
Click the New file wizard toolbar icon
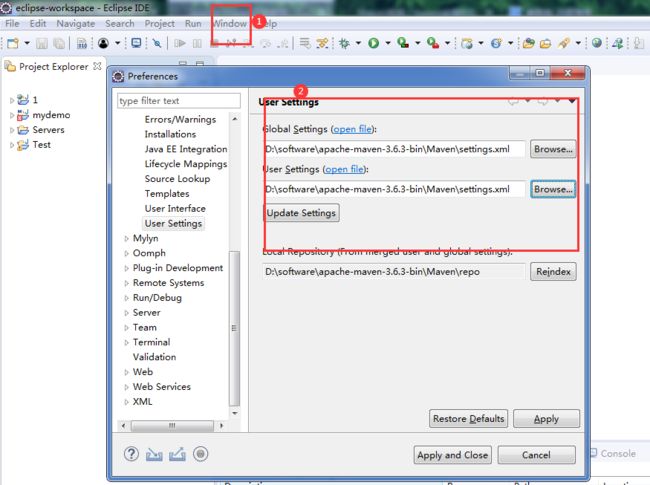click(x=13, y=43)
